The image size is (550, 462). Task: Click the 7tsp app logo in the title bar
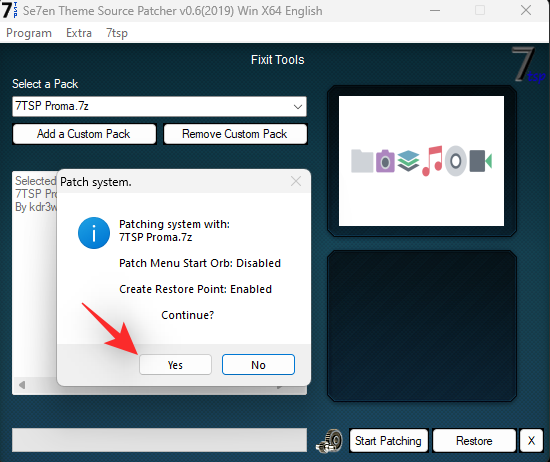click(9, 10)
